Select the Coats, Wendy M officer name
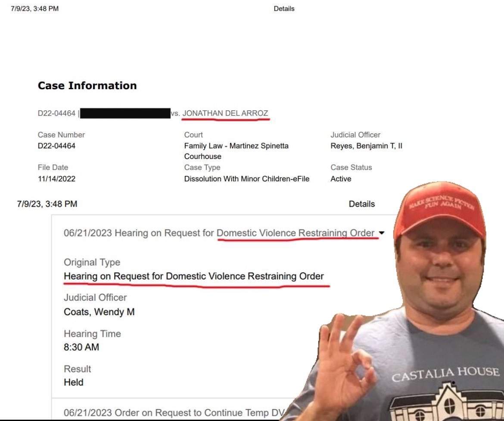Screen dimensions: 504x421 (99, 312)
